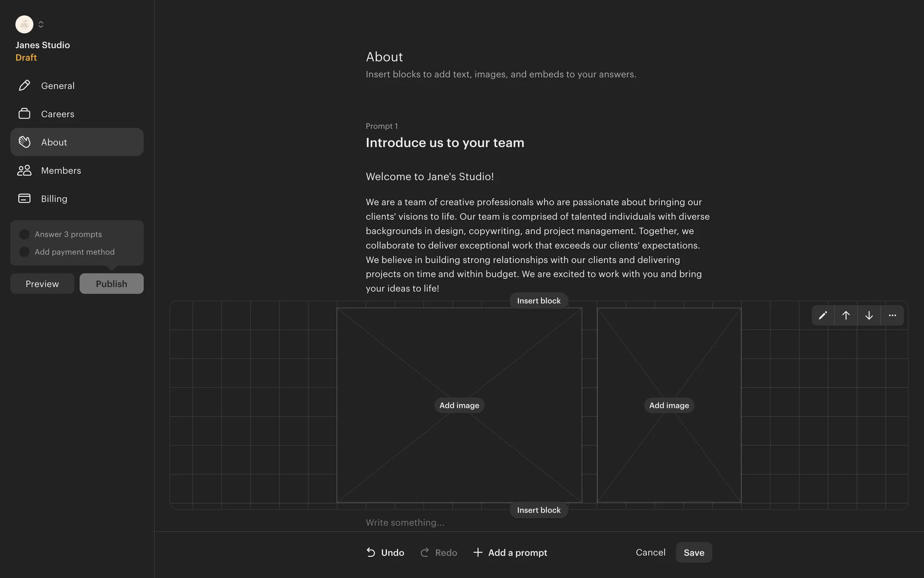Toggle the Add payment method checklist circle
Image resolution: width=924 pixels, height=578 pixels.
pos(25,252)
